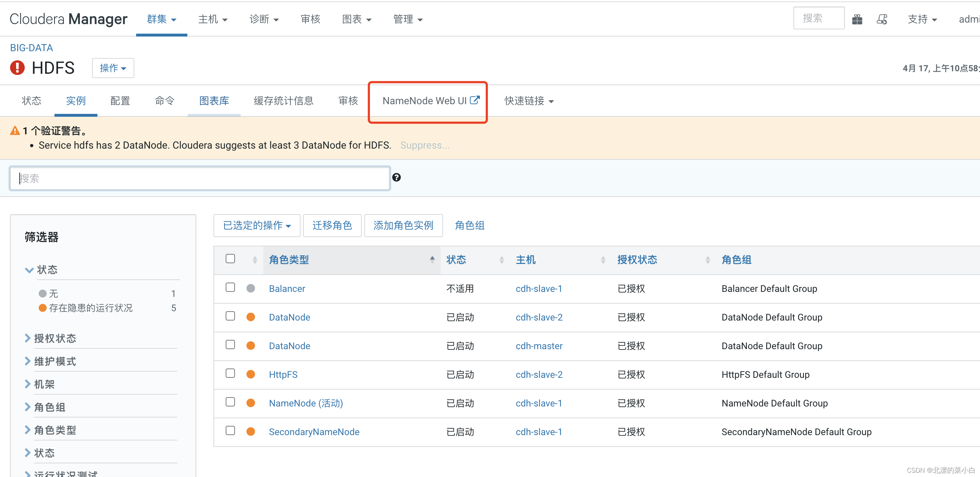Image resolution: width=980 pixels, height=477 pixels.
Task: Switch to the 配置 tab
Action: click(120, 101)
